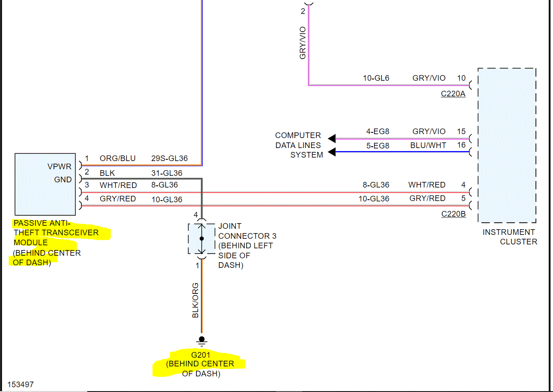Click the 31-GL36 circuit label
The height and width of the screenshot is (392, 553).
pyautogui.click(x=167, y=173)
